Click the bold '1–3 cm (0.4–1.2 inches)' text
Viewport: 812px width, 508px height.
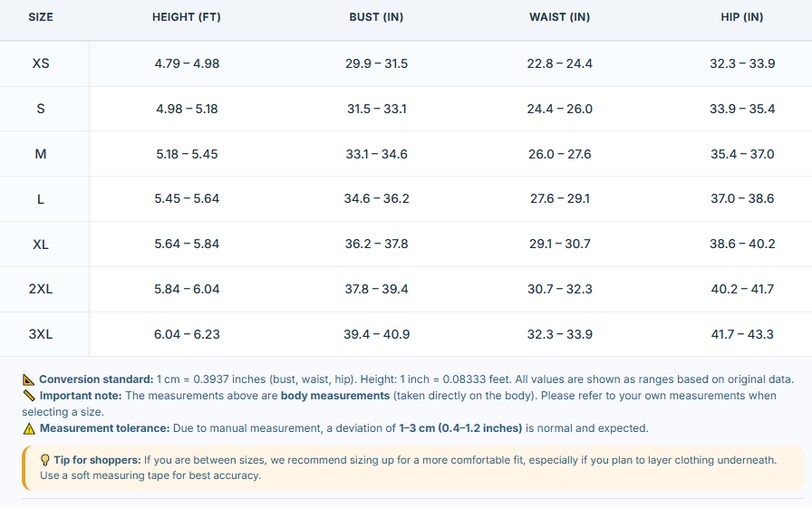[460, 428]
